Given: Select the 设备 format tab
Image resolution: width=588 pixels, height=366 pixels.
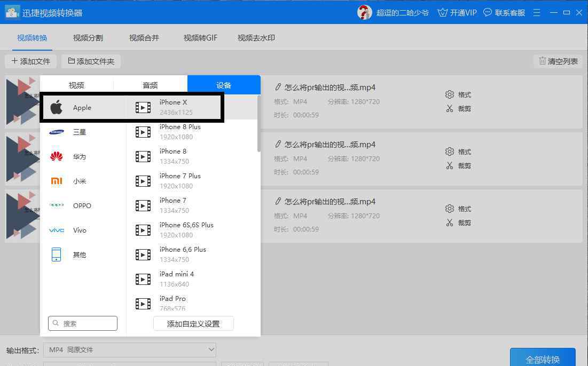Looking at the screenshot, I should click(224, 85).
